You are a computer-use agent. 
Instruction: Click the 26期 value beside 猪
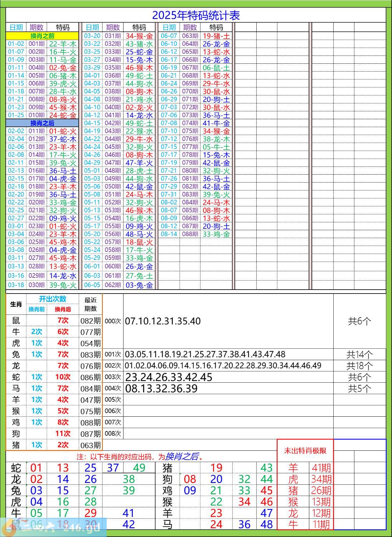(x=321, y=490)
